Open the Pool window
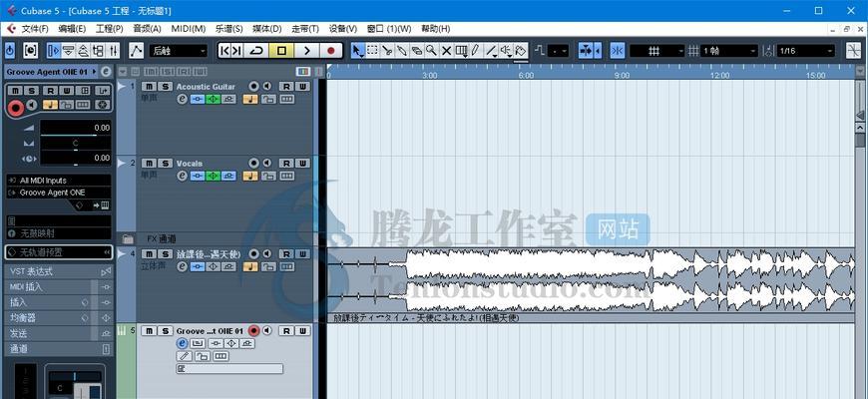868x399 pixels. click(x=98, y=51)
